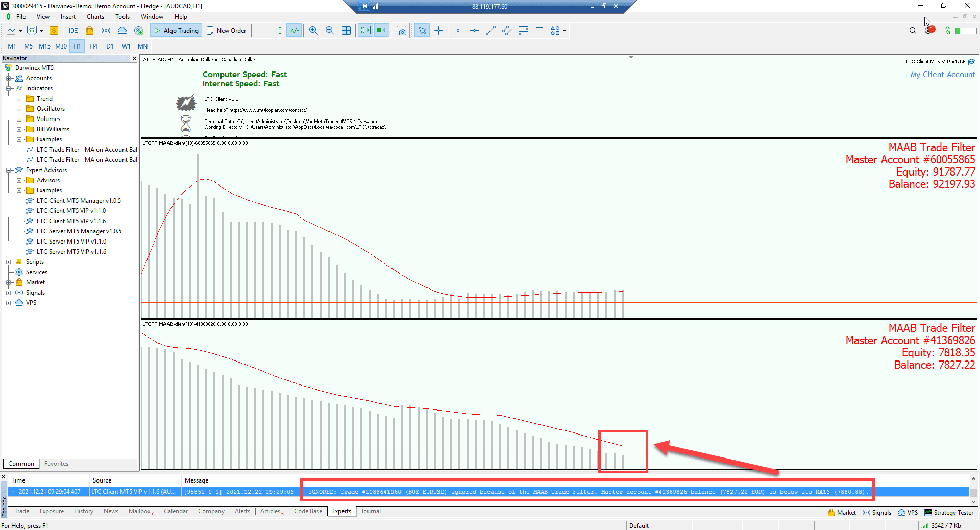Tile chart windows grid icon
The width and height of the screenshot is (980, 530).
[x=346, y=31]
